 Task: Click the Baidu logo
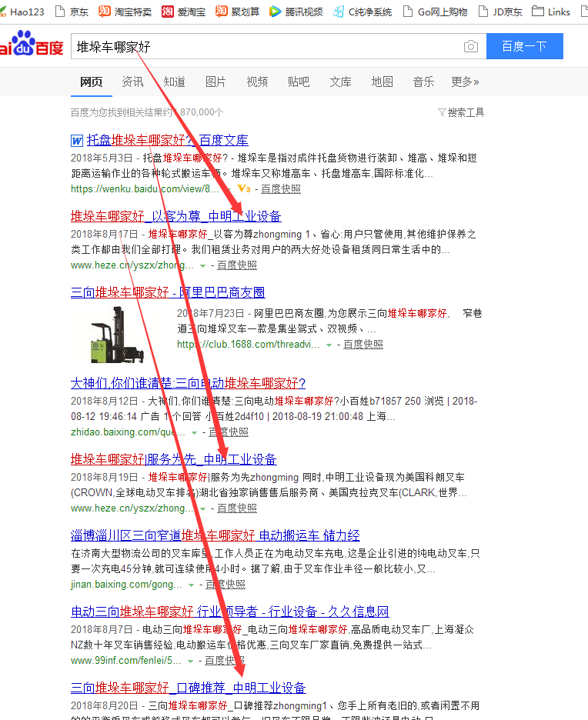pyautogui.click(x=32, y=44)
